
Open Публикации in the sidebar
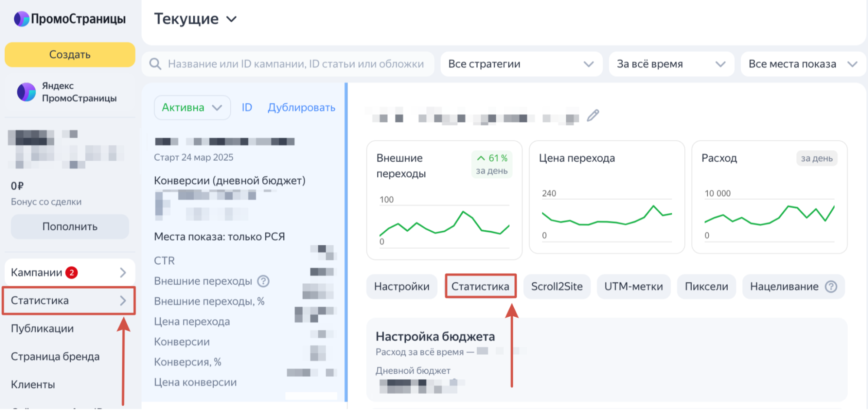42,328
